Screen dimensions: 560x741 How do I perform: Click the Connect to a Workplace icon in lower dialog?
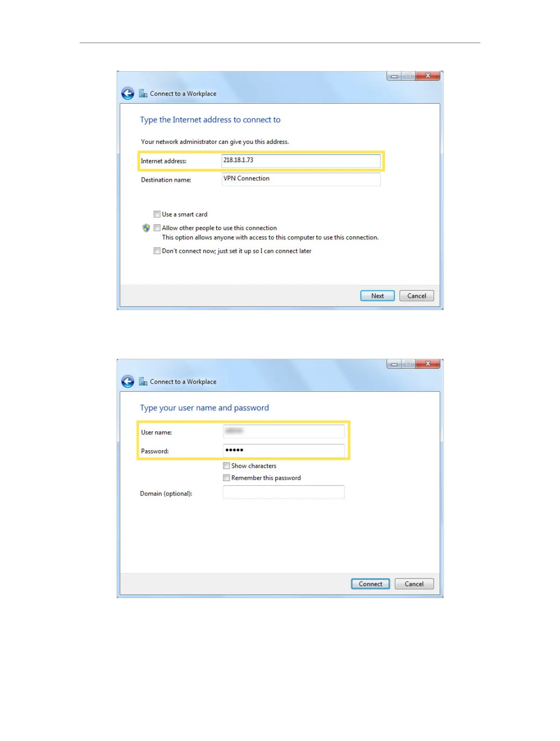click(143, 382)
